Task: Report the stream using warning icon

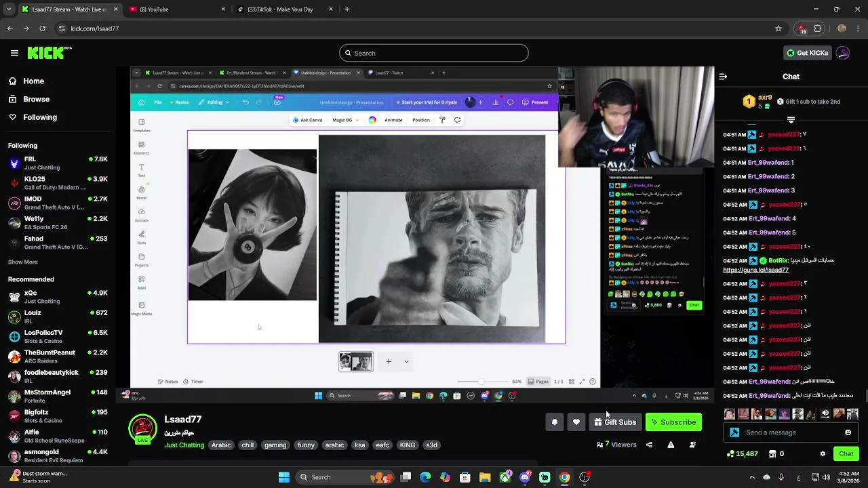Action: 671,445
